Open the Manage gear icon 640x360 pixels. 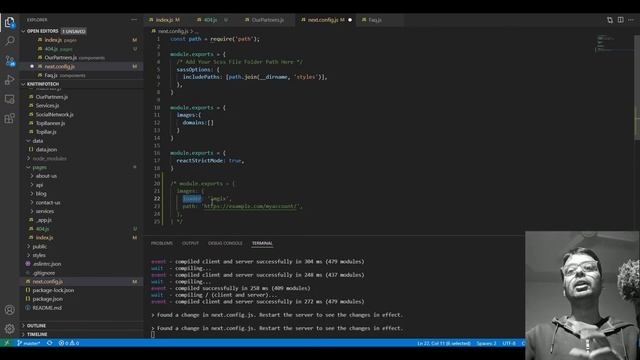(9, 328)
